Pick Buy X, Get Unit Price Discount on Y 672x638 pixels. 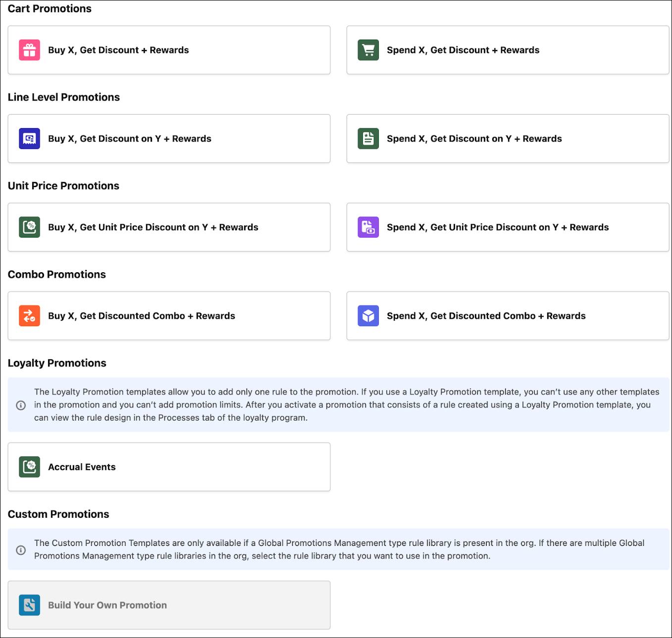pos(153,227)
